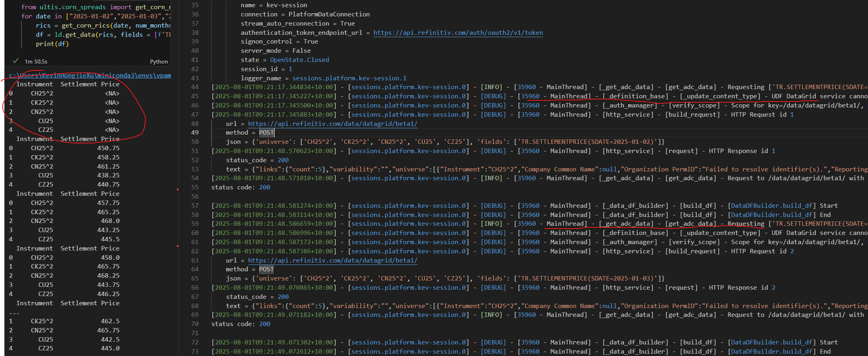Image resolution: width=868 pixels, height=356 pixels.
Task: Click the 446.25 settlement price value
Action: (108, 294)
